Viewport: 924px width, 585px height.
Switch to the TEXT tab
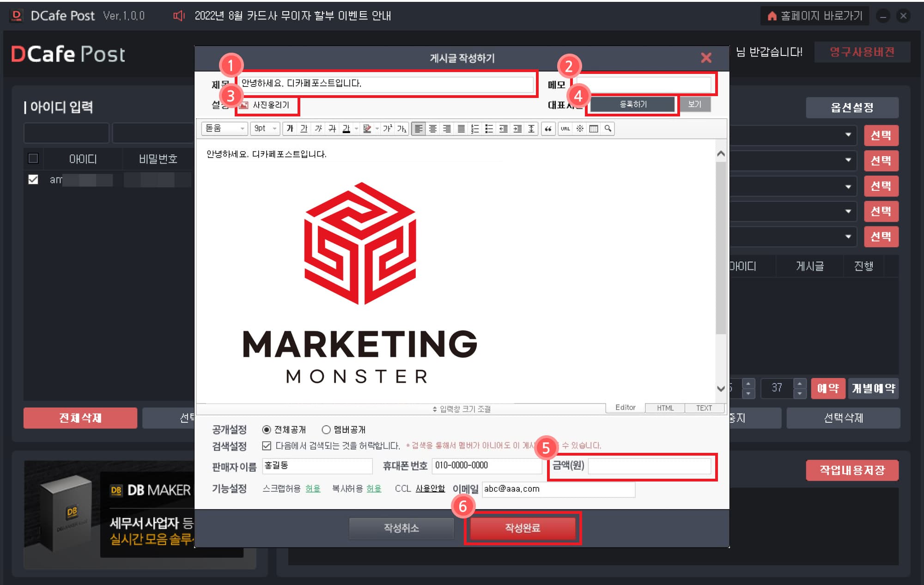coord(704,408)
